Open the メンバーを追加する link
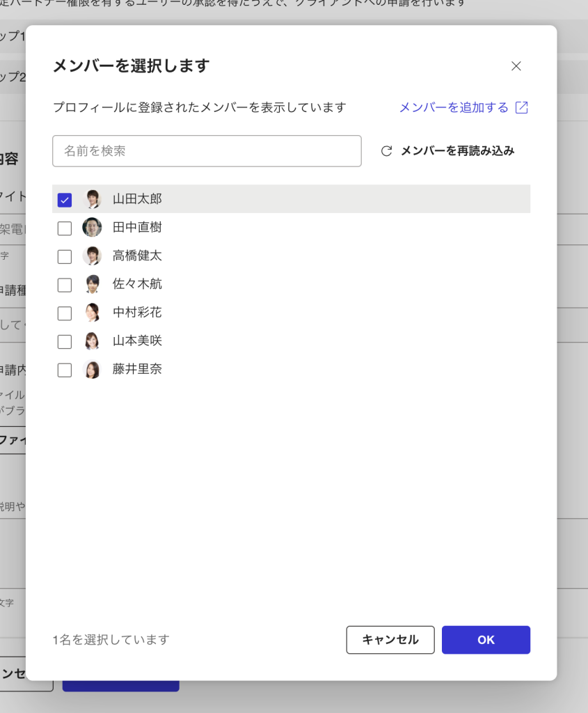 [x=454, y=107]
